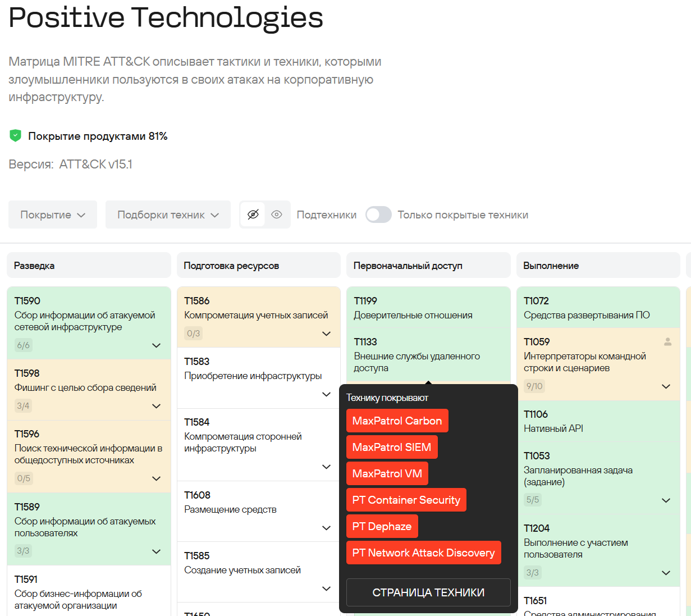The width and height of the screenshot is (691, 616).
Task: Open MaxPatrol Carbon product tag
Action: tap(397, 421)
